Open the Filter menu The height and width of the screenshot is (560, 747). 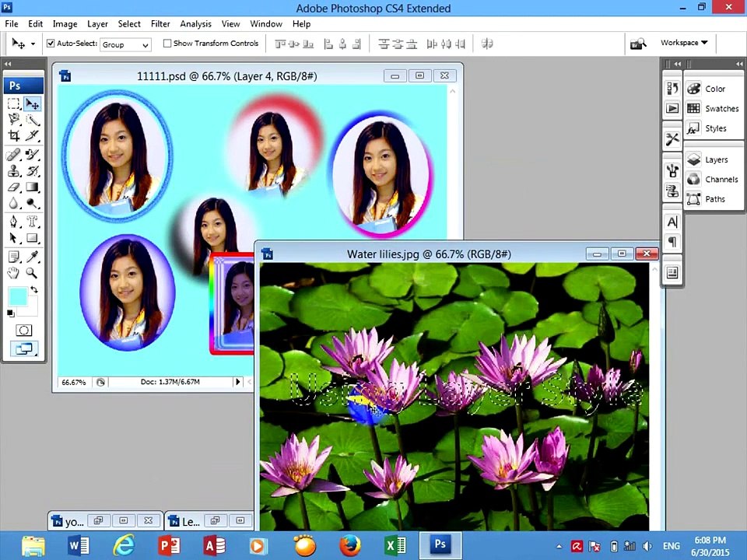[x=160, y=24]
